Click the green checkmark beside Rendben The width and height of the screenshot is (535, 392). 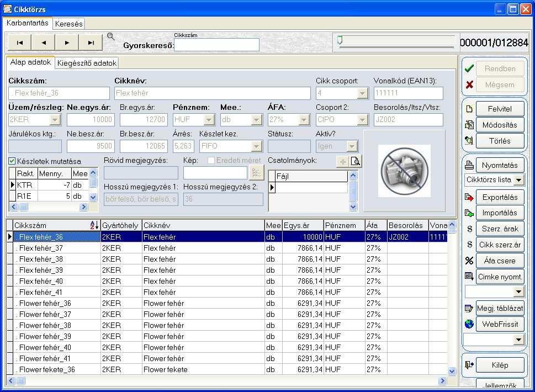469,68
